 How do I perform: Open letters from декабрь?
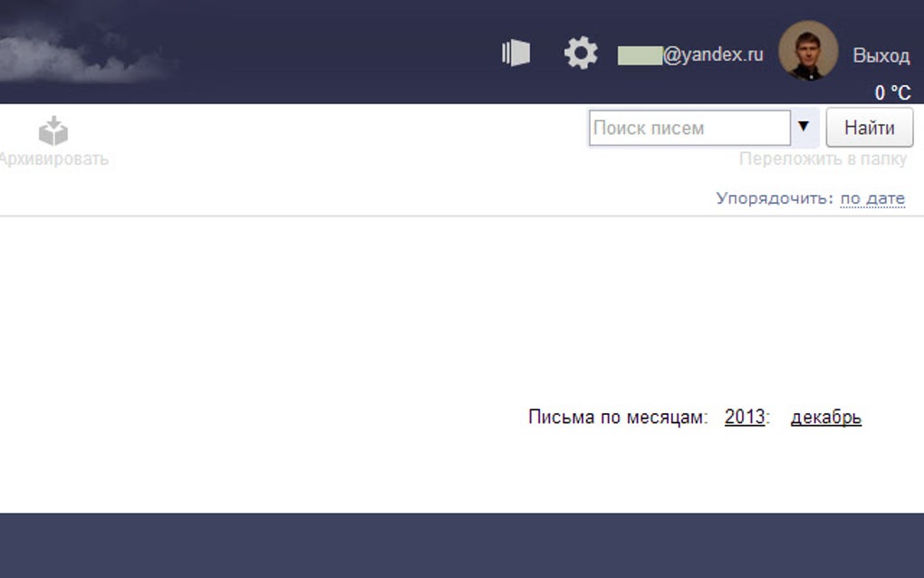tap(825, 417)
